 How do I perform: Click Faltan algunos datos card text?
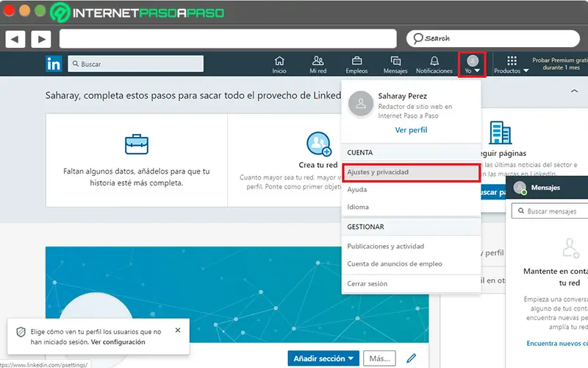click(x=137, y=177)
